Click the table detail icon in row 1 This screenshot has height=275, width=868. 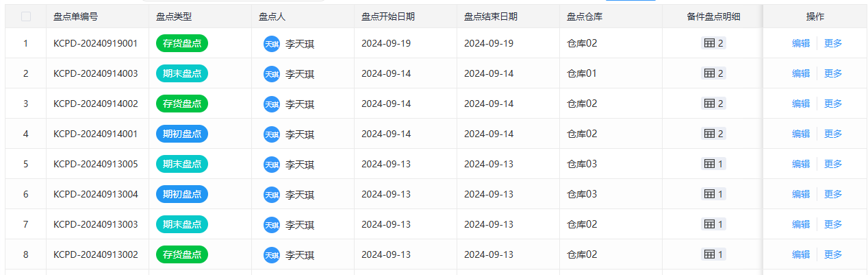coord(709,43)
